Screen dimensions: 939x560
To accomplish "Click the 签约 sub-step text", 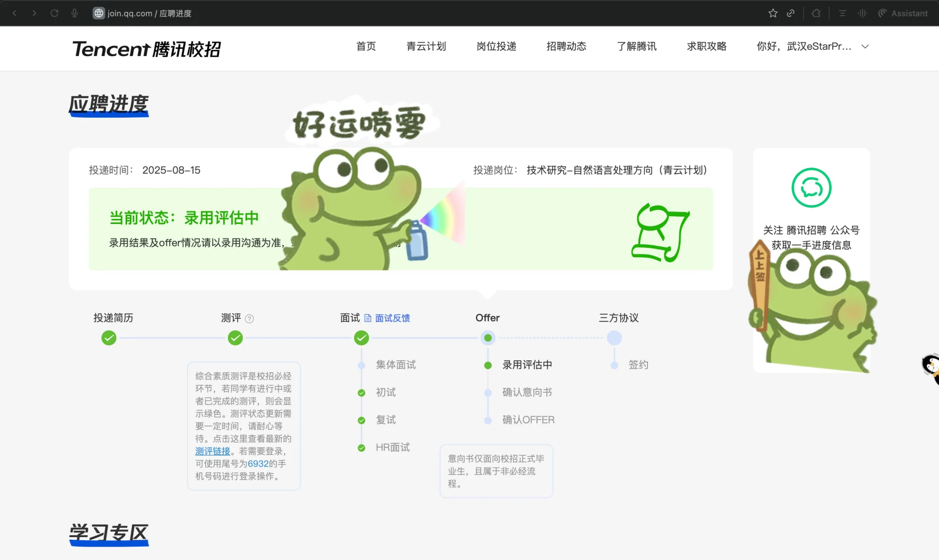I will (639, 365).
